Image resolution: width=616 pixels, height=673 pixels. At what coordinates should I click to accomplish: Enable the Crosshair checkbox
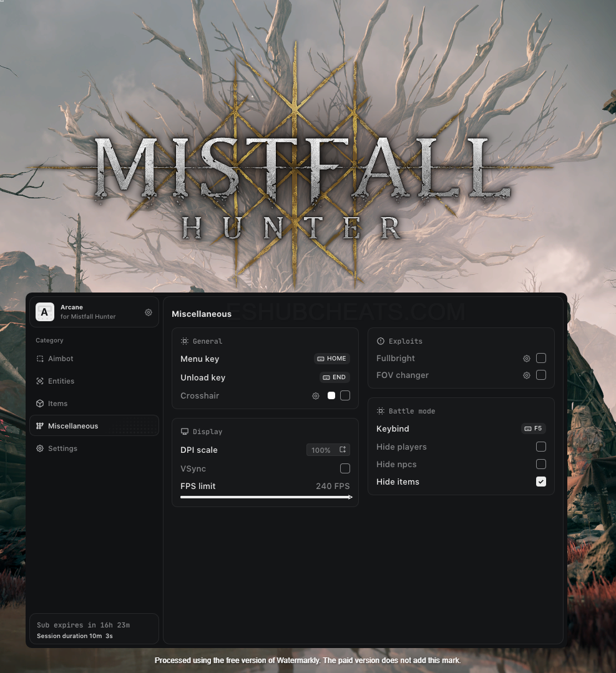coord(345,395)
